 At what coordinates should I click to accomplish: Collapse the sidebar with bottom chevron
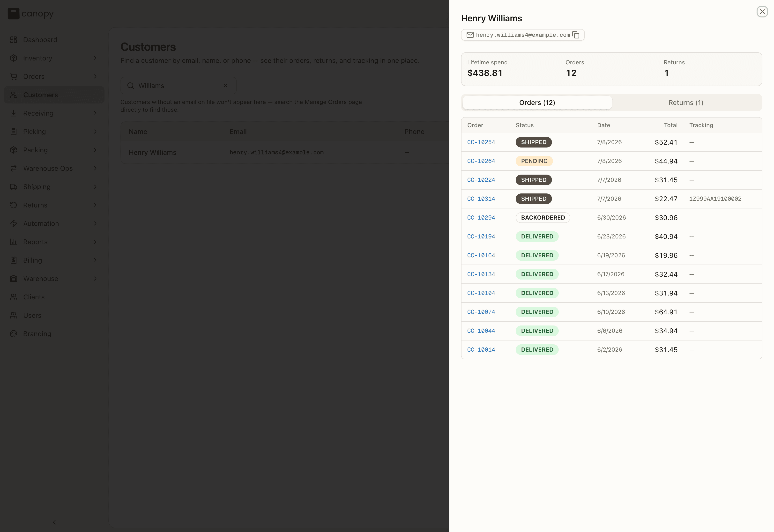coord(54,522)
